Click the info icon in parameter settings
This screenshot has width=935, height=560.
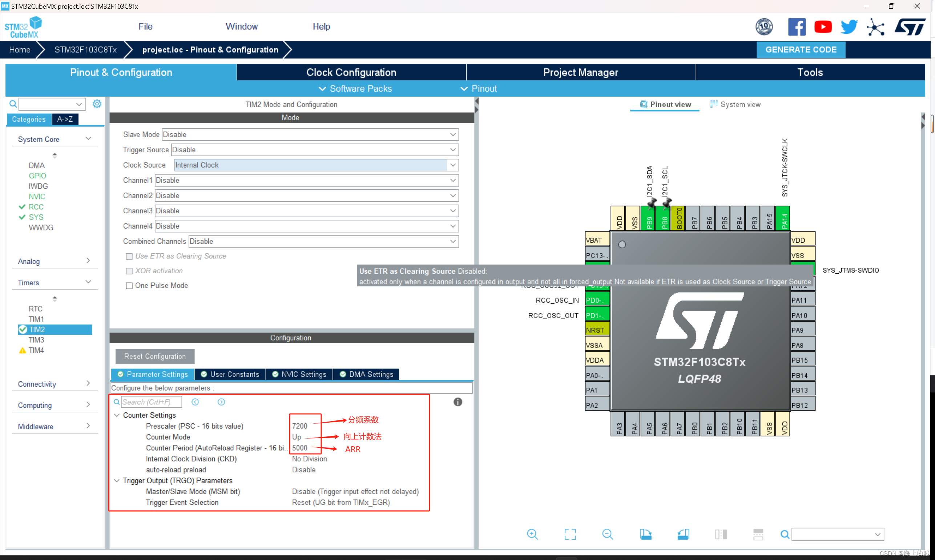pos(458,402)
